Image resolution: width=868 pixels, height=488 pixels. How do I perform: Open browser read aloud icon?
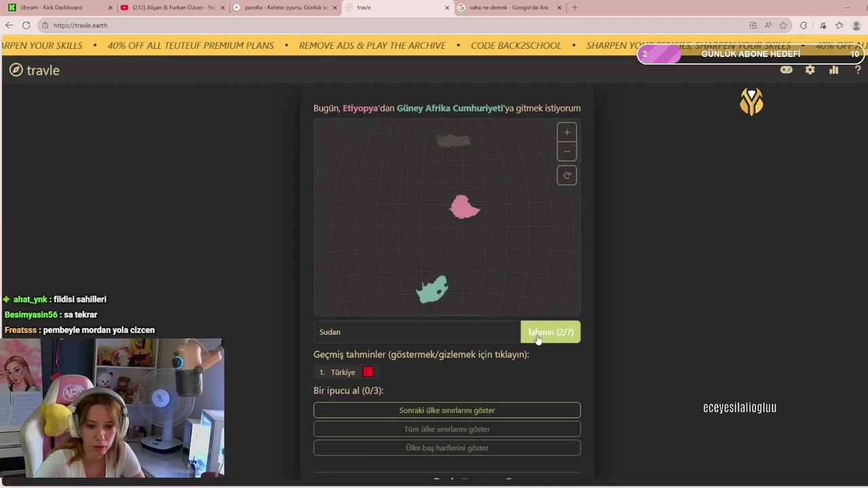coord(768,25)
